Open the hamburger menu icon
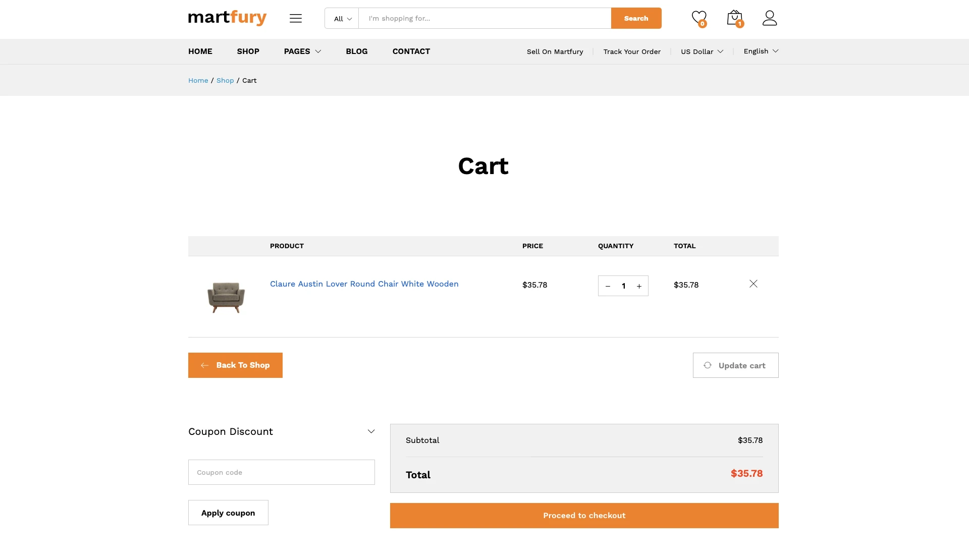969x560 pixels. click(296, 19)
